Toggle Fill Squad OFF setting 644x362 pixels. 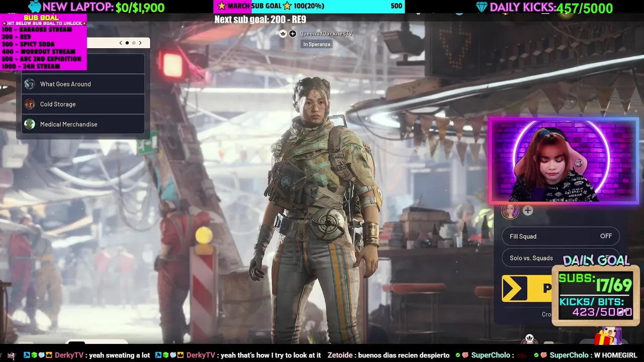[560, 236]
